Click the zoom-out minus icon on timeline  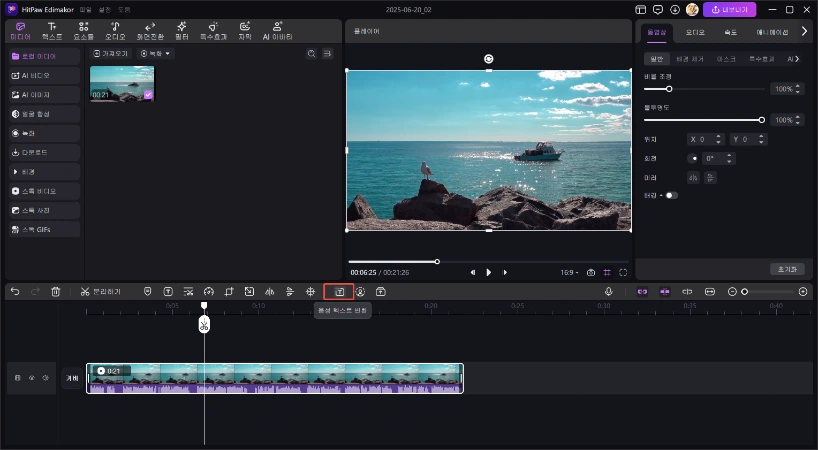click(732, 291)
